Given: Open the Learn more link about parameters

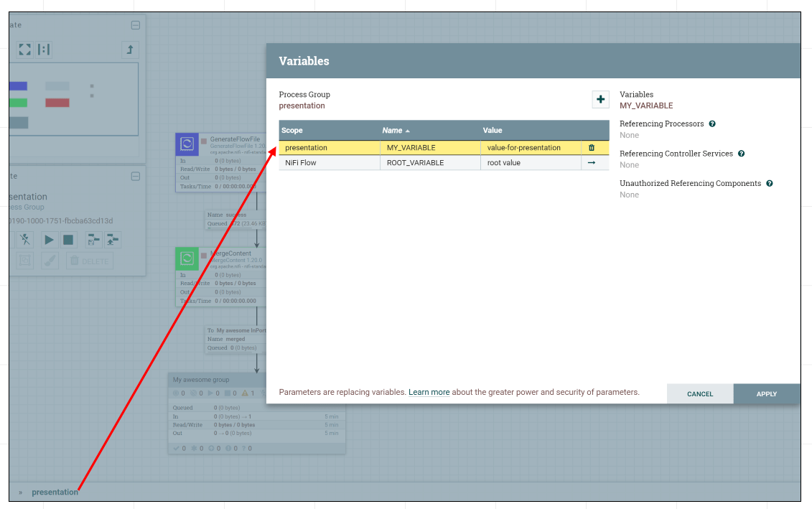Looking at the screenshot, I should click(x=429, y=393).
